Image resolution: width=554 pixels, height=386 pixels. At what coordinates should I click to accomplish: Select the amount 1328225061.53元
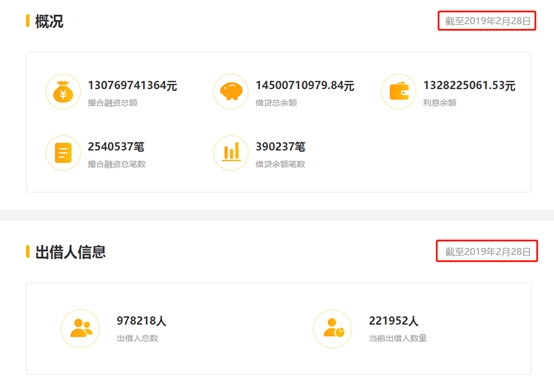[x=470, y=85]
